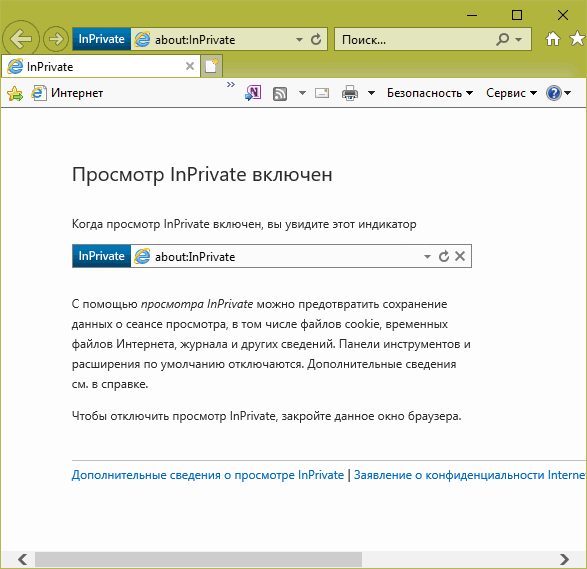The width and height of the screenshot is (587, 569).
Task: Click the scroll left arrow
Action: point(22,559)
